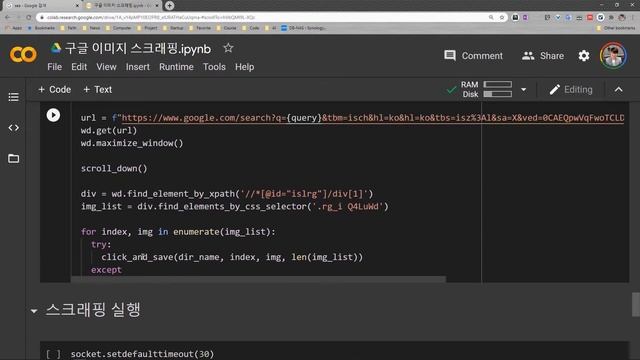Click the browser back arrow
The image size is (640, 360).
point(8,17)
